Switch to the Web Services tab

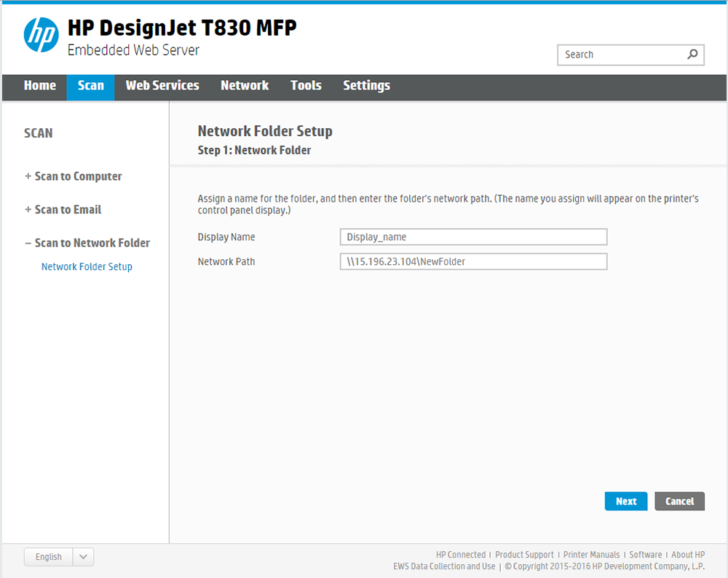pyautogui.click(x=162, y=85)
